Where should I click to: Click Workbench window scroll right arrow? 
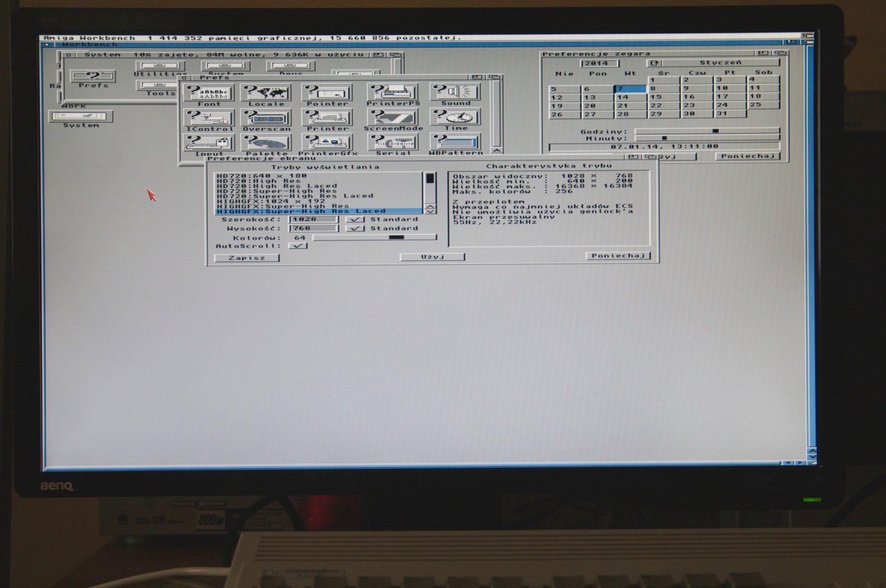click(800, 463)
